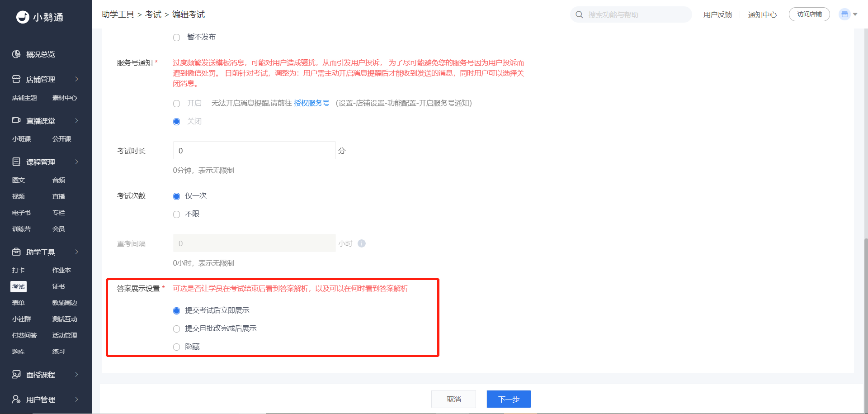Open 通知中心 in the header
Viewport: 868px width, 414px height.
point(762,15)
